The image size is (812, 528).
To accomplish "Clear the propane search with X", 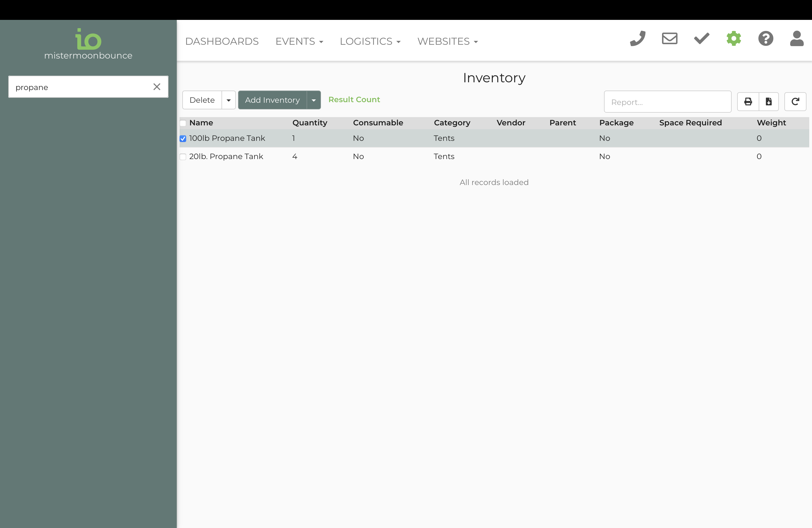I will [157, 87].
